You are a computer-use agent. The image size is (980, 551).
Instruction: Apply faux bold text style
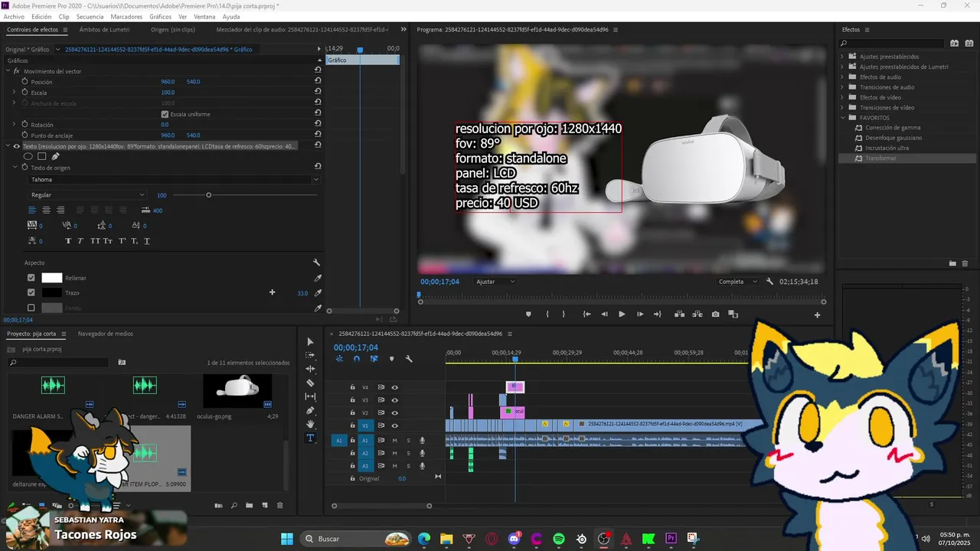pyautogui.click(x=68, y=241)
